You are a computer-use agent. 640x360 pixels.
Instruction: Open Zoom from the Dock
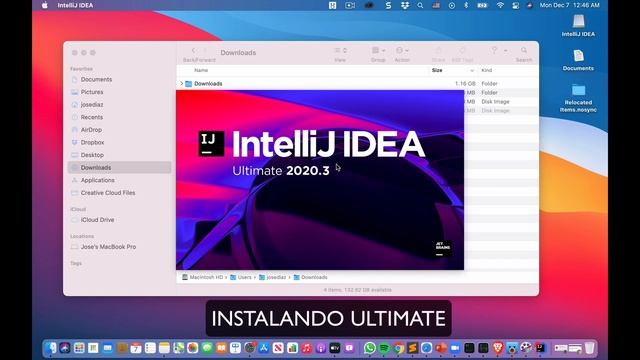pos(455,348)
